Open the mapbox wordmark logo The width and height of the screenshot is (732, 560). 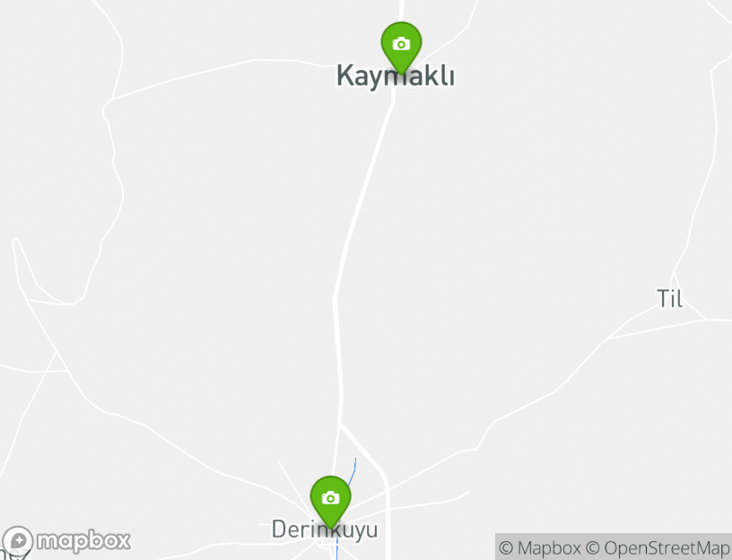(x=83, y=541)
